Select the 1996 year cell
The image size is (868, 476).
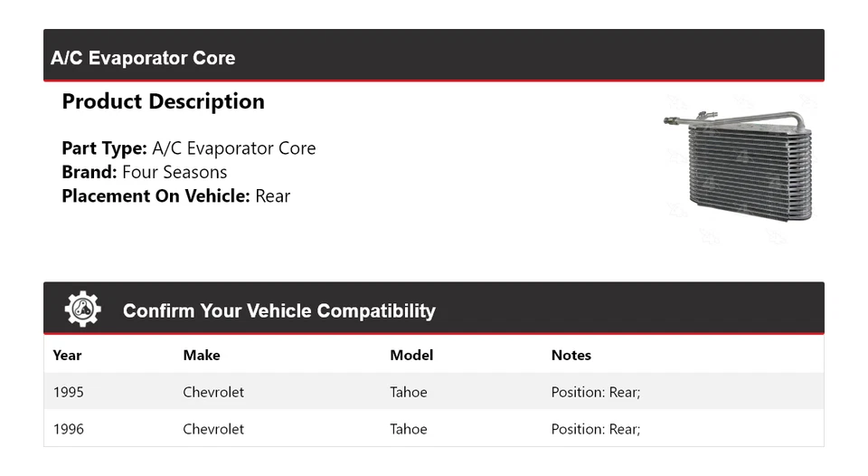(69, 429)
